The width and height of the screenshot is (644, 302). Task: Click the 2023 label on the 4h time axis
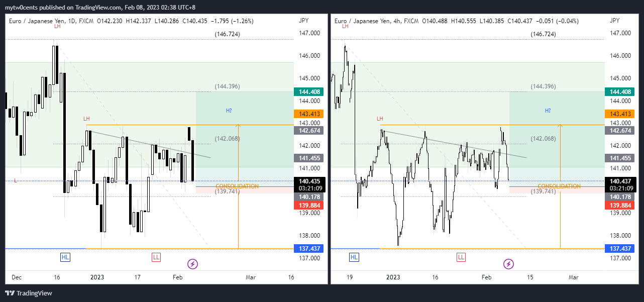(x=393, y=277)
